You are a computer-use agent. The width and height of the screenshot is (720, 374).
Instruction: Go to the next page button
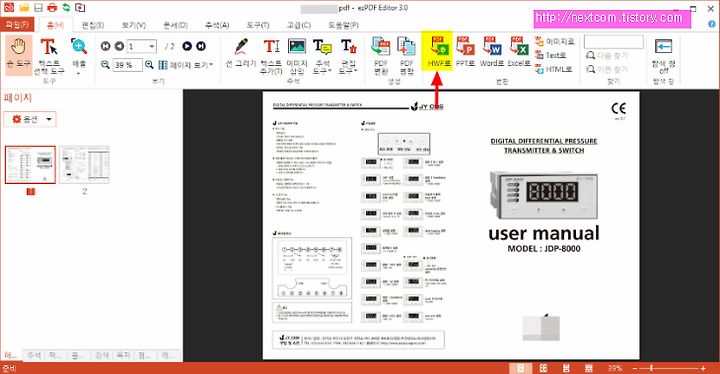[x=187, y=46]
